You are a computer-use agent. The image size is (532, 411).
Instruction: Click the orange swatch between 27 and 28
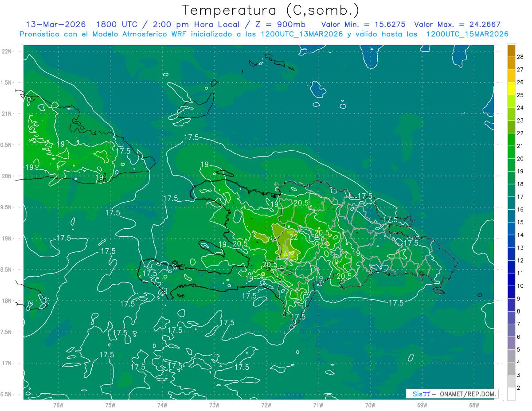[x=511, y=63]
